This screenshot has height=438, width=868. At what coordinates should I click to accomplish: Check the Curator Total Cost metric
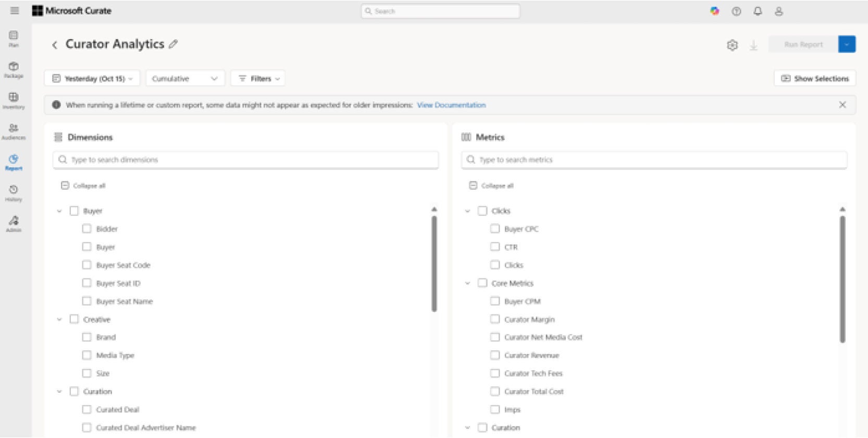click(x=495, y=391)
